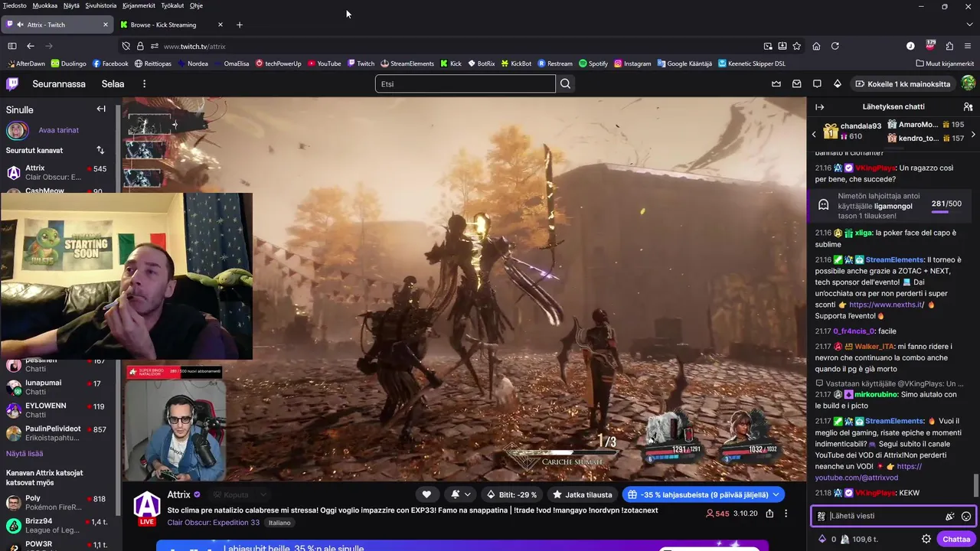Share the stream with share icon
The image size is (980, 551).
(x=769, y=514)
